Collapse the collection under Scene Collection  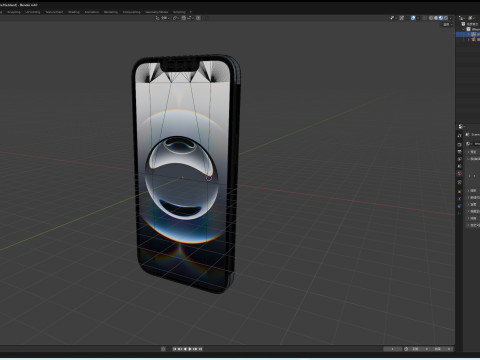[x=463, y=29]
